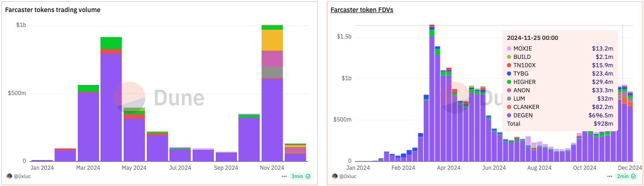
Task: Open the three-dot menu on trading volume chart
Action: [x=284, y=176]
